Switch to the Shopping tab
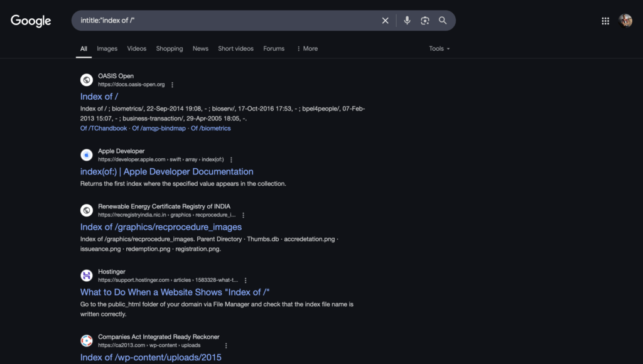The height and width of the screenshot is (364, 643). tap(170, 48)
